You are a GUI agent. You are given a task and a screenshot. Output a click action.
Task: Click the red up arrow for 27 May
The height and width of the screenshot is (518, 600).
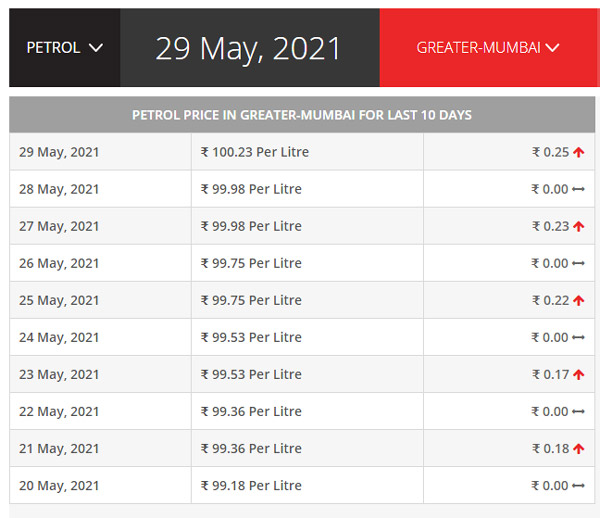(579, 227)
